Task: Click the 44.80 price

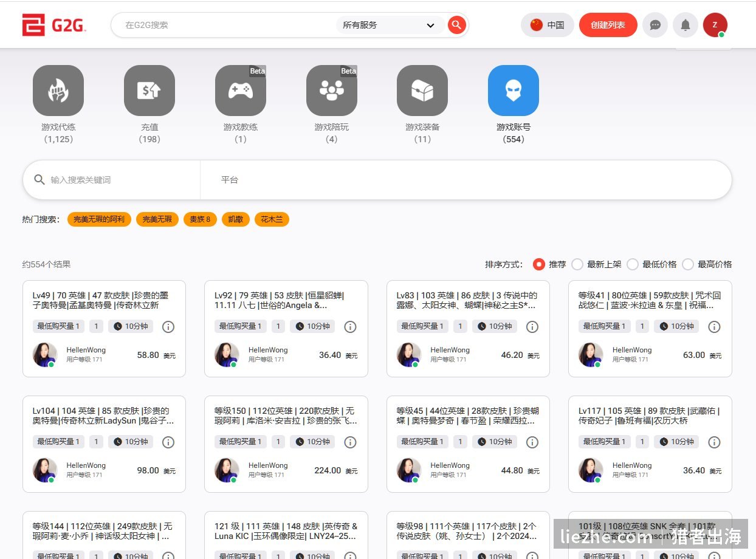Action: coord(512,470)
